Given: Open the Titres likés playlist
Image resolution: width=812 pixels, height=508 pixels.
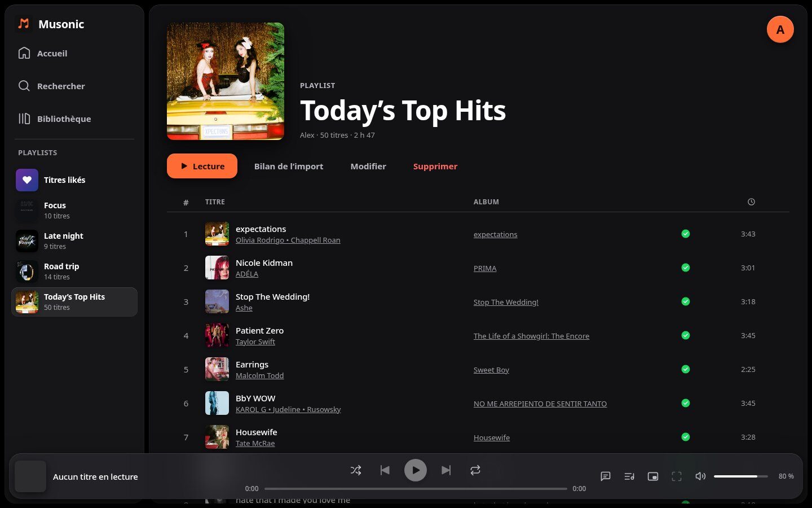Looking at the screenshot, I should click(x=74, y=180).
